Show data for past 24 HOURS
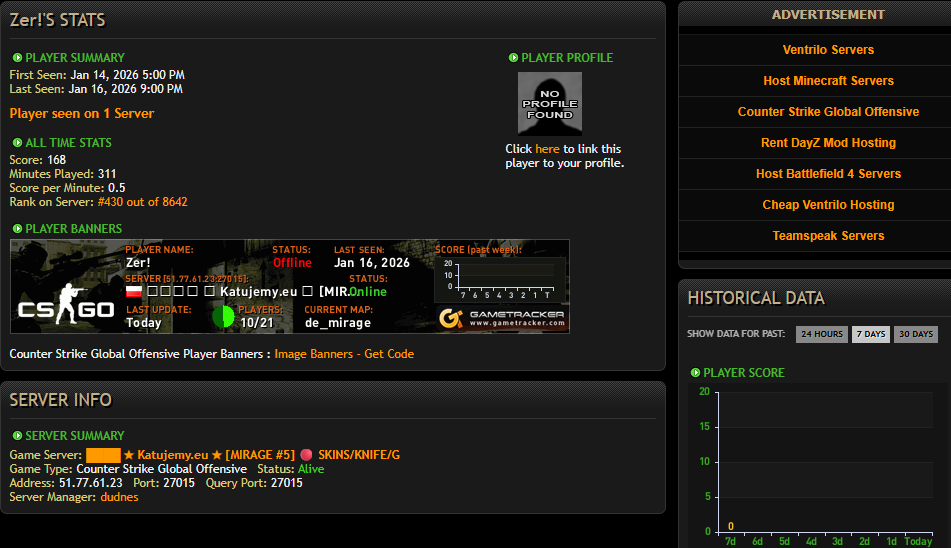The width and height of the screenshot is (951, 548). click(822, 334)
